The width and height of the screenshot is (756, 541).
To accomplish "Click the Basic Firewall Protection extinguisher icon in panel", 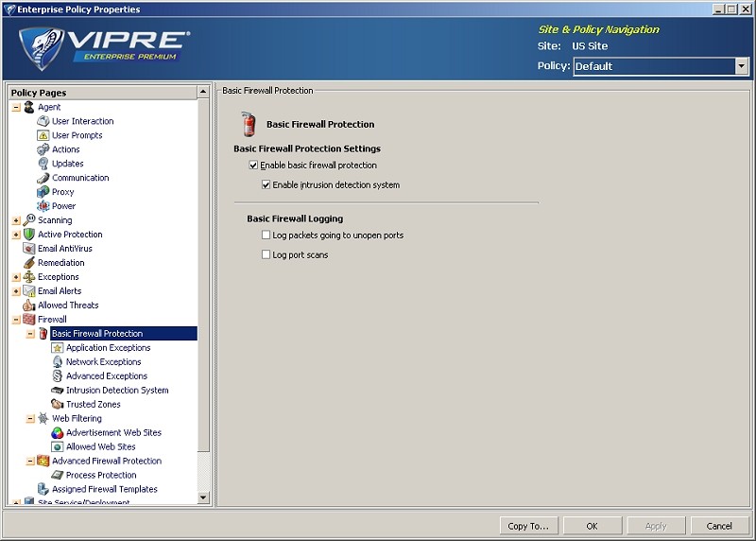I will [248, 124].
